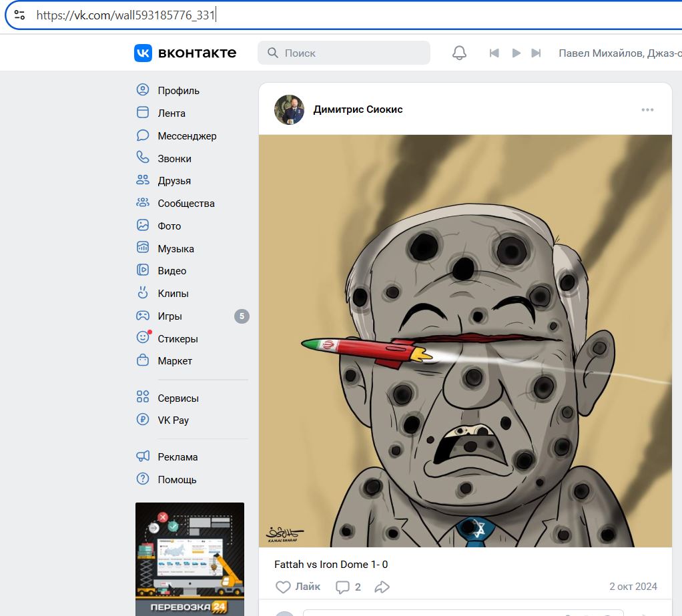Open the Игры games section
The height and width of the screenshot is (616, 682).
192,316
